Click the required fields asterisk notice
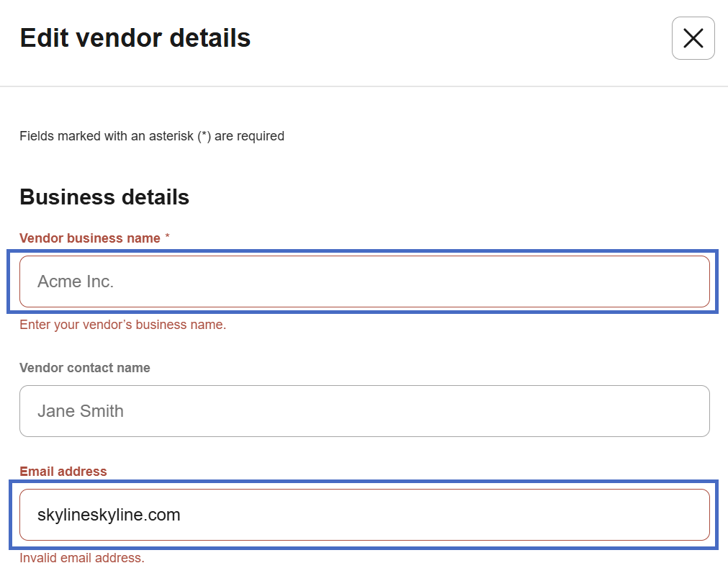This screenshot has width=728, height=581. coord(152,136)
